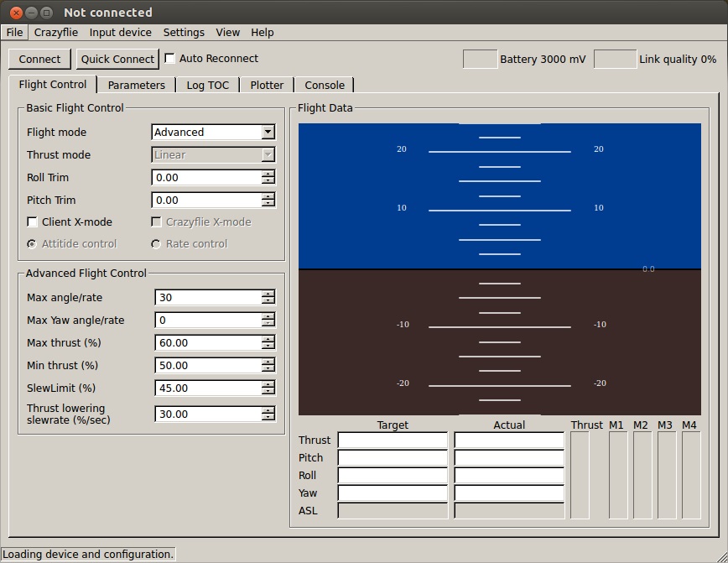Expand the Flight mode dropdown
The width and height of the screenshot is (728, 563).
(214, 132)
